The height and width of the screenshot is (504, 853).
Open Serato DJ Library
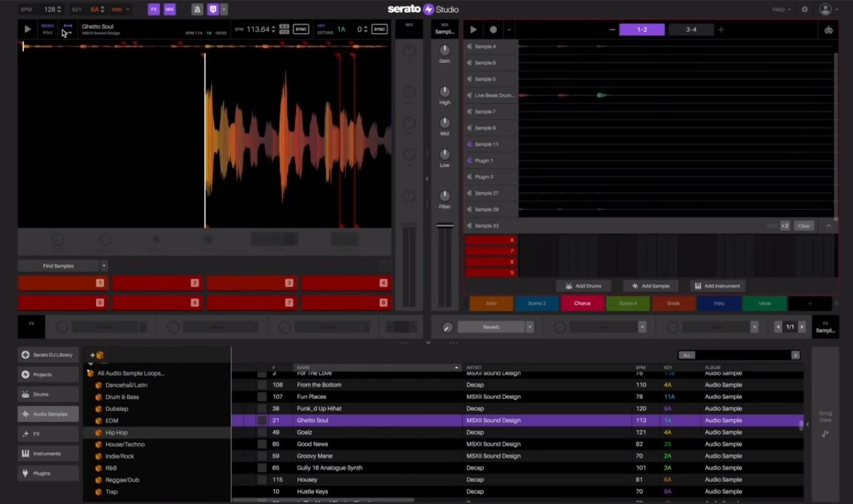click(x=49, y=355)
